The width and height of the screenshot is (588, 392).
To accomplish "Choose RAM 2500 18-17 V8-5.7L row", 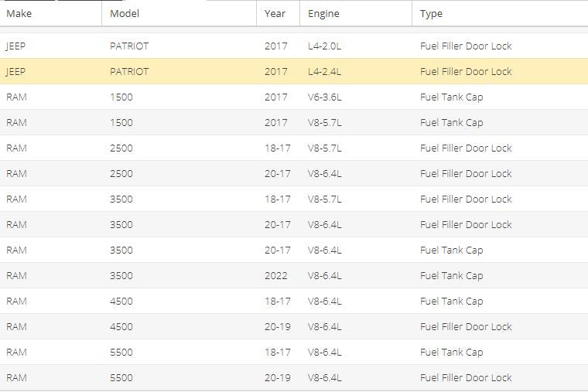I will (x=294, y=148).
